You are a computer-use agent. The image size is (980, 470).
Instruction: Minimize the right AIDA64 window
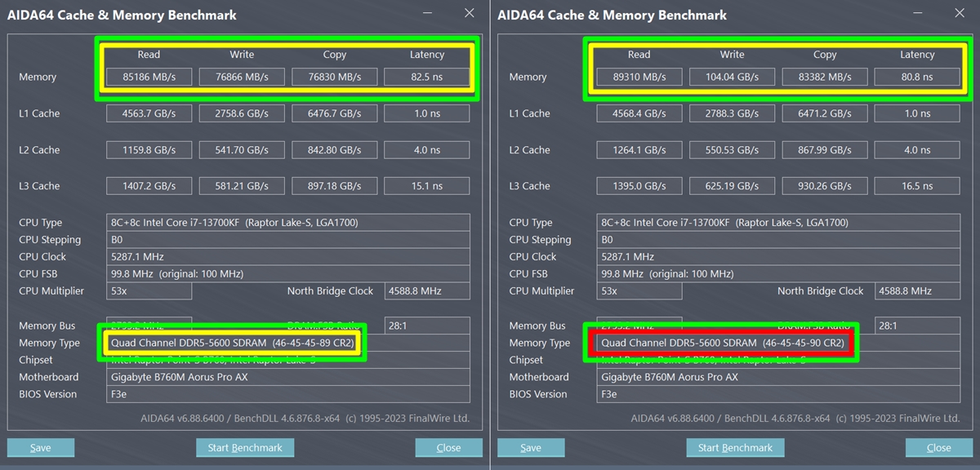(919, 14)
